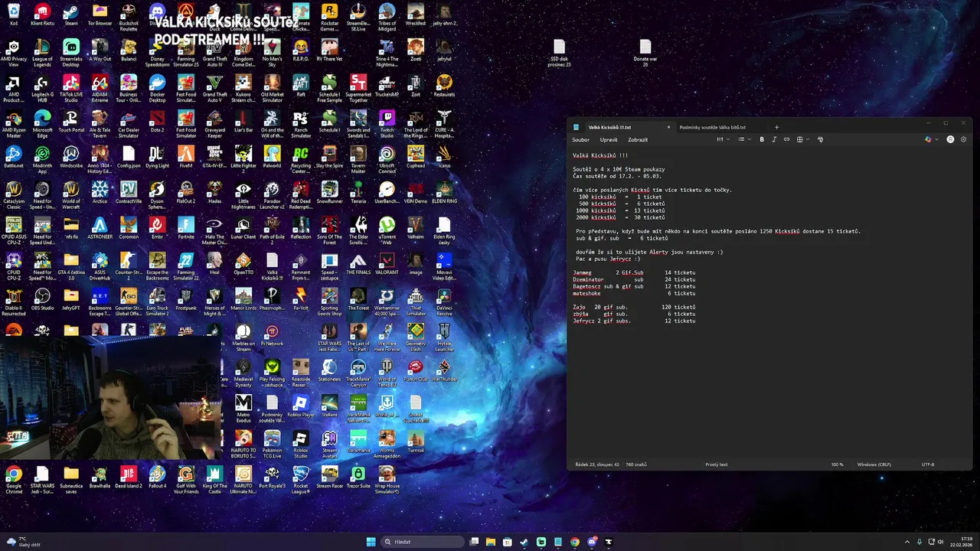The height and width of the screenshot is (551, 980).
Task: Open the Copilot dropdown in Notepad
Action: pyautogui.click(x=931, y=139)
